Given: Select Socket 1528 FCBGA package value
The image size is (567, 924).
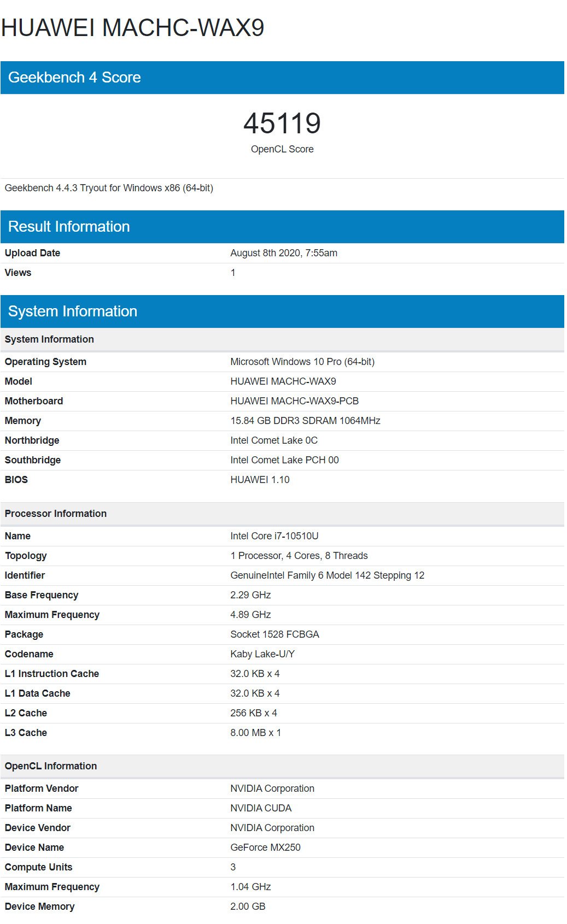Looking at the screenshot, I should click(274, 634).
